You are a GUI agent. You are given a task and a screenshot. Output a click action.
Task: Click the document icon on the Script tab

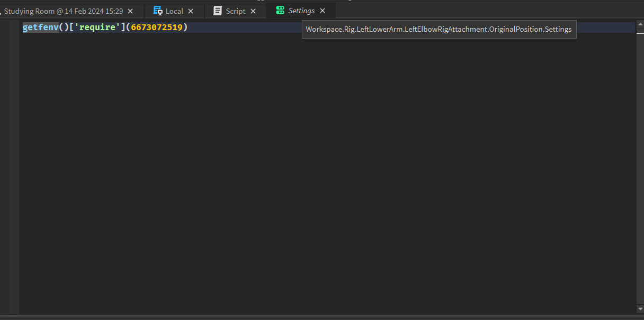(218, 11)
